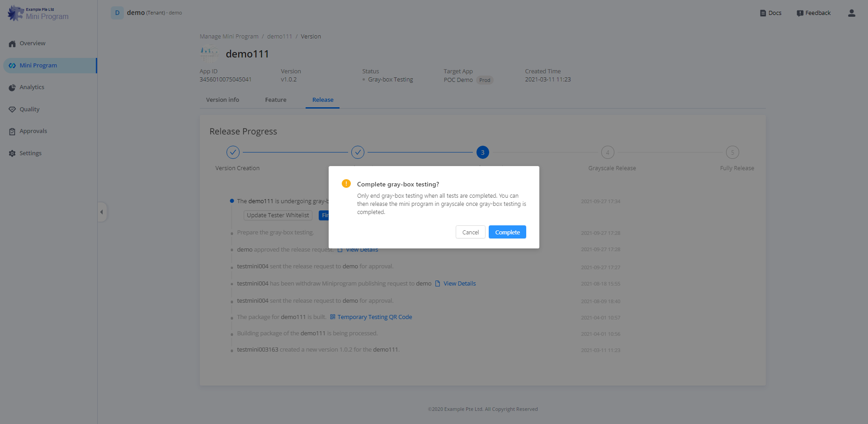Screen dimensions: 868x424
Task: Open the Docs link in header
Action: tap(770, 13)
